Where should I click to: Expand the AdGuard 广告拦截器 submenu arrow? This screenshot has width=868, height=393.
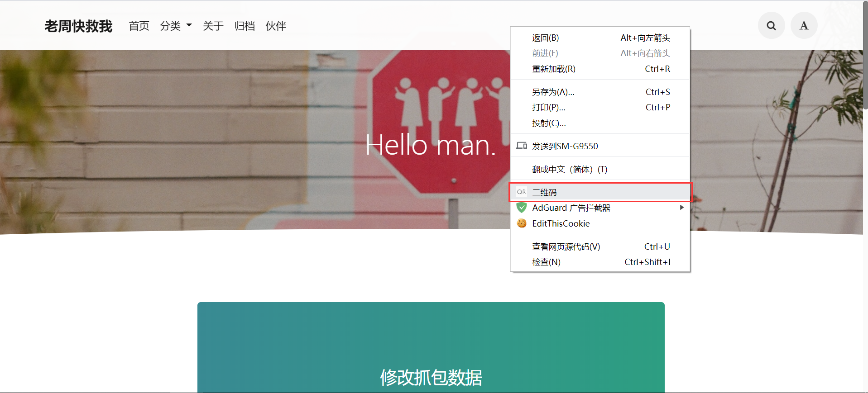pyautogui.click(x=681, y=208)
